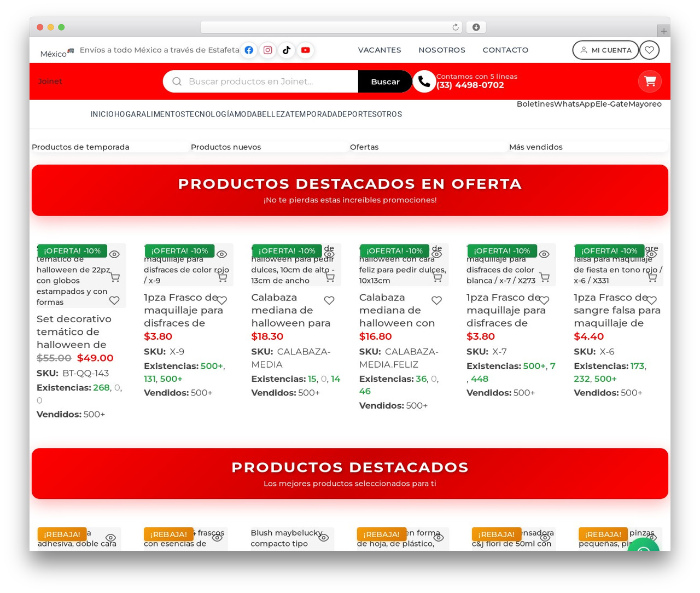Viewport: 700px width, 593px height.
Task: Click the Buscar search button
Action: click(385, 82)
